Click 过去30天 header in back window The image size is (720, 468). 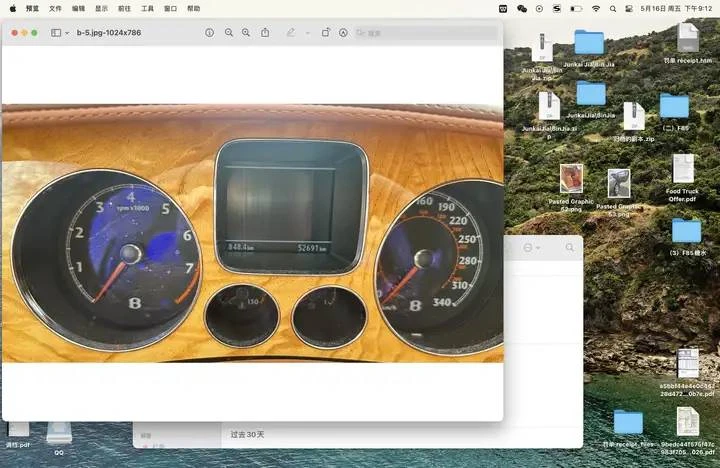pyautogui.click(x=248, y=434)
